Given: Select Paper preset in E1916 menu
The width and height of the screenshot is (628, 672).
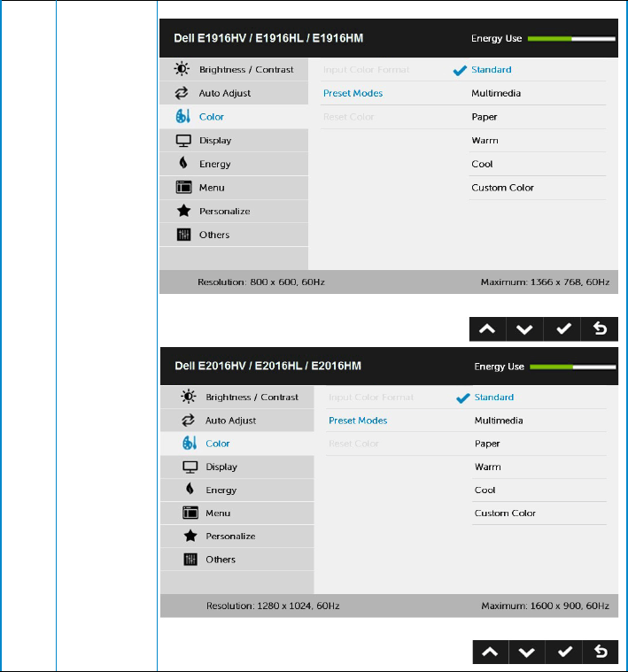Looking at the screenshot, I should click(485, 117).
